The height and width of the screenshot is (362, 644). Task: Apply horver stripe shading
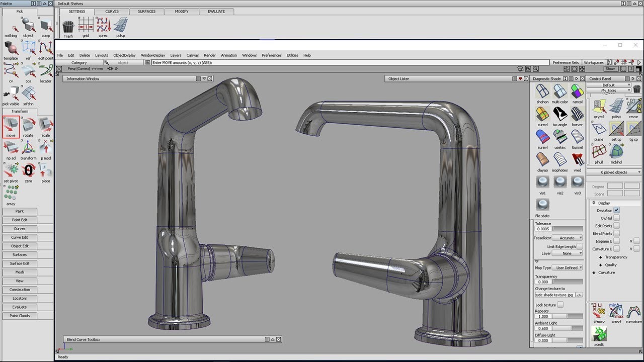(x=577, y=116)
